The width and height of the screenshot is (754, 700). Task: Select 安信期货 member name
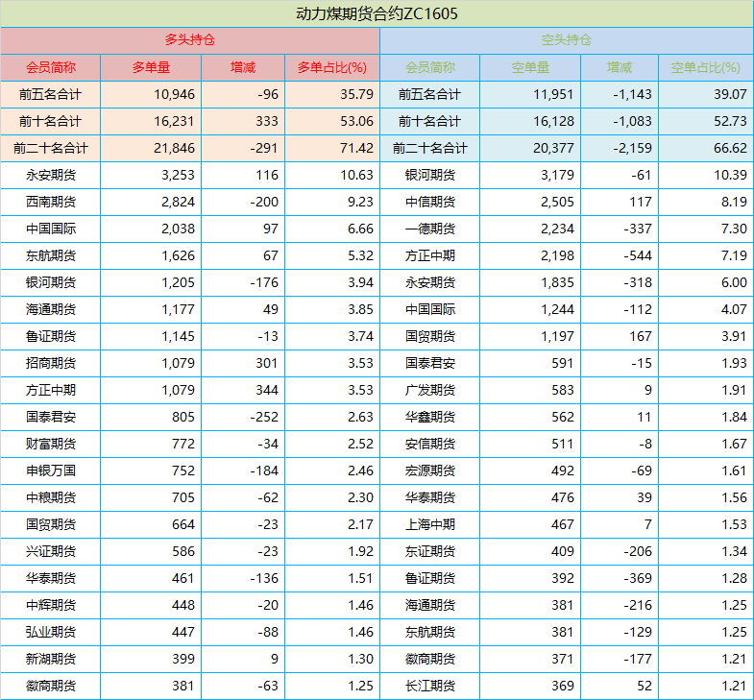coord(430,444)
